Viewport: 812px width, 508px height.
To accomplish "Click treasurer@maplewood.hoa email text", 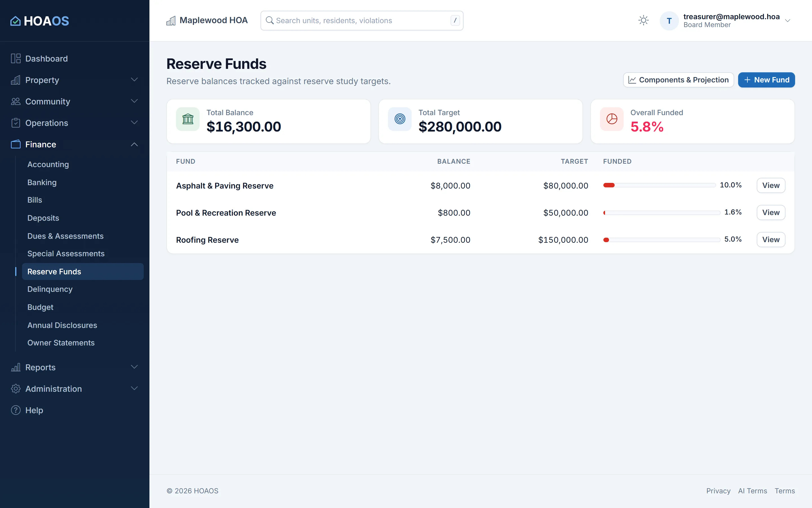I will tap(731, 16).
